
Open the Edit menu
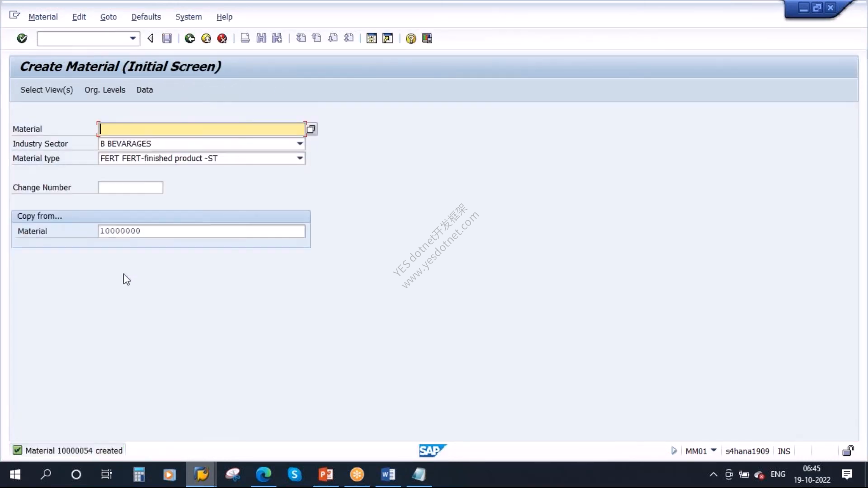pyautogui.click(x=79, y=17)
